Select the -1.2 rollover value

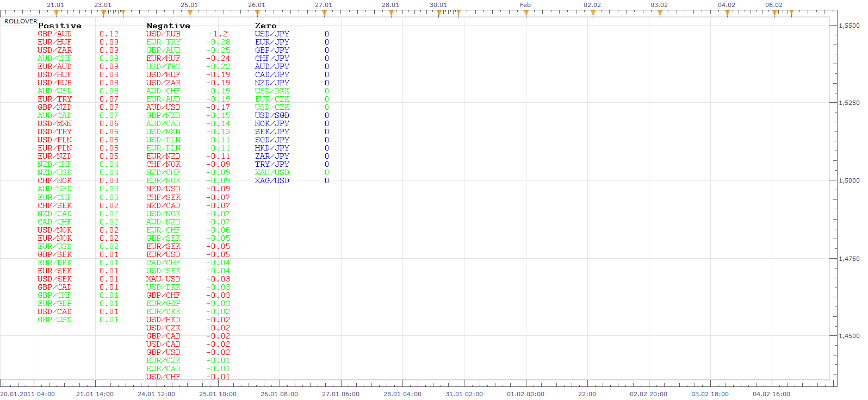(x=218, y=34)
